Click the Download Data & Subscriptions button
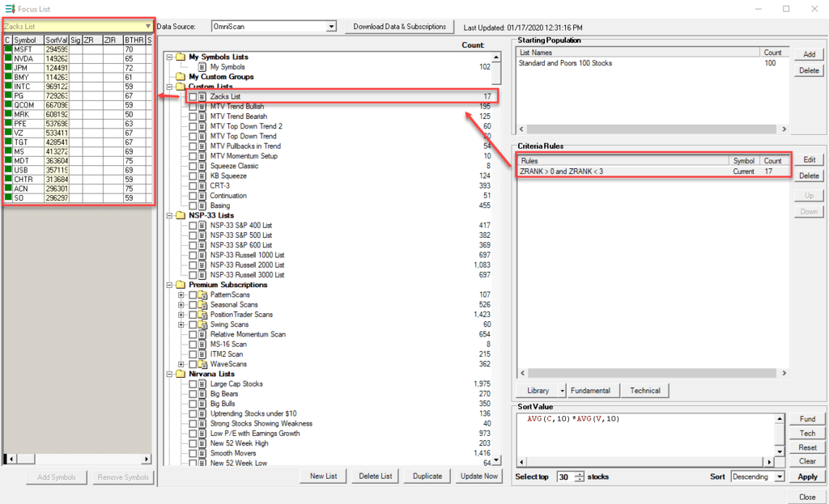This screenshot has height=504, width=829. (x=399, y=27)
